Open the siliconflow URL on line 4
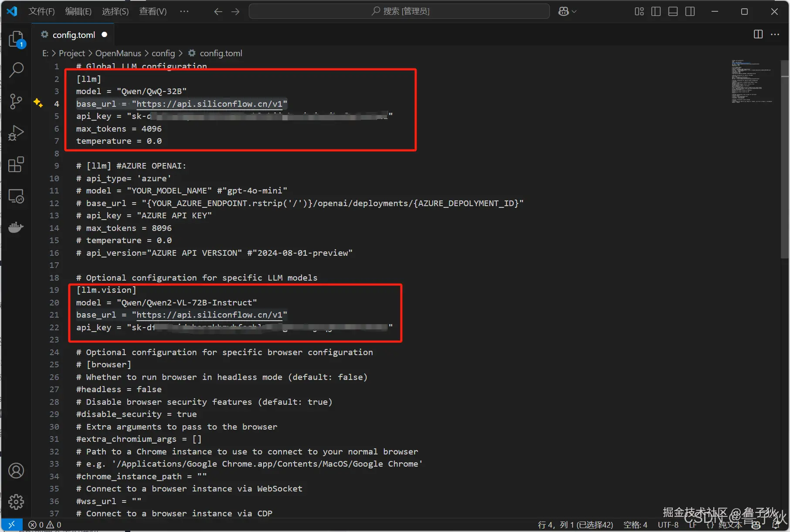Viewport: 790px width, 532px height. (210, 104)
